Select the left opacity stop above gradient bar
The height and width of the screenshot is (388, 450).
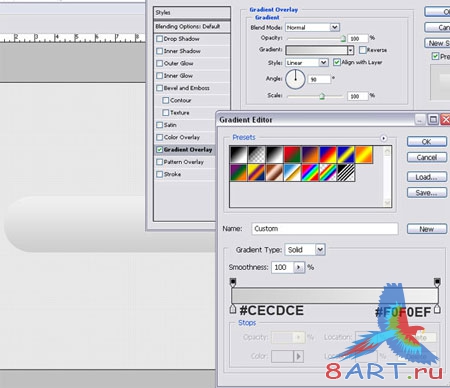click(233, 282)
